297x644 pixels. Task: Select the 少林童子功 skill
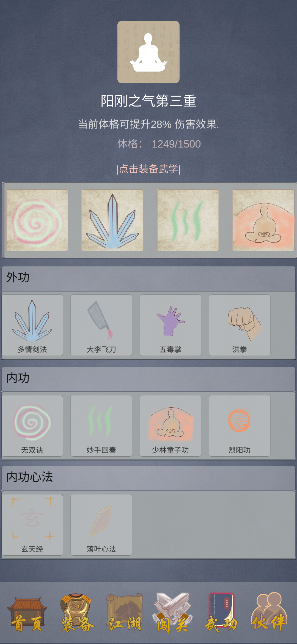pos(170,426)
